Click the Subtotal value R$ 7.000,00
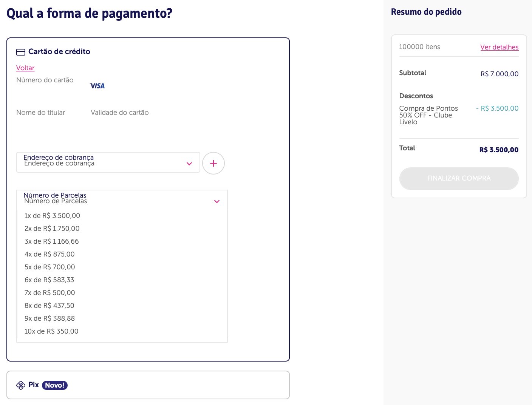This screenshot has height=405, width=532. pos(500,74)
